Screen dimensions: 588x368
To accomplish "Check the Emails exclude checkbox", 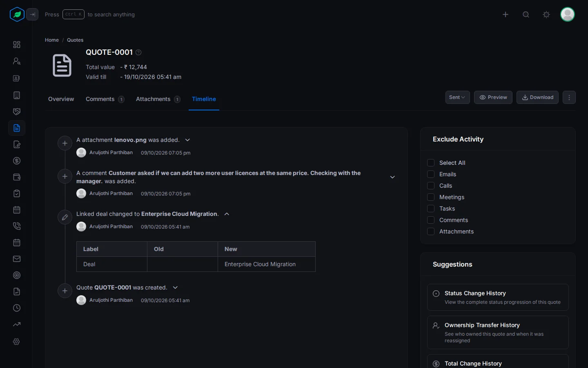I will pos(430,174).
